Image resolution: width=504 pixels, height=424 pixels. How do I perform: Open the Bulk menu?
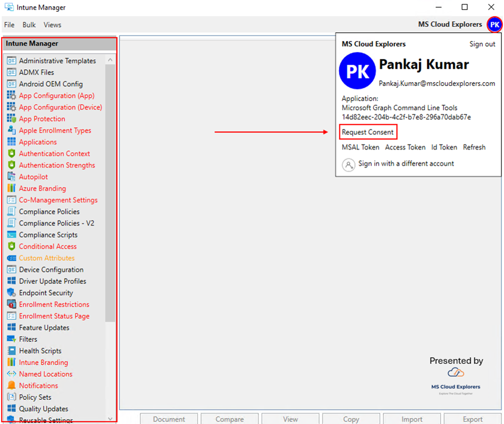click(29, 25)
